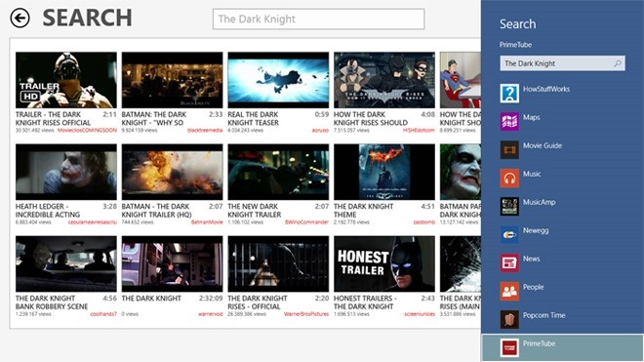Play Heath Ledger Incredible Acting video thumbnail
This screenshot has height=362, width=644.
(x=66, y=172)
